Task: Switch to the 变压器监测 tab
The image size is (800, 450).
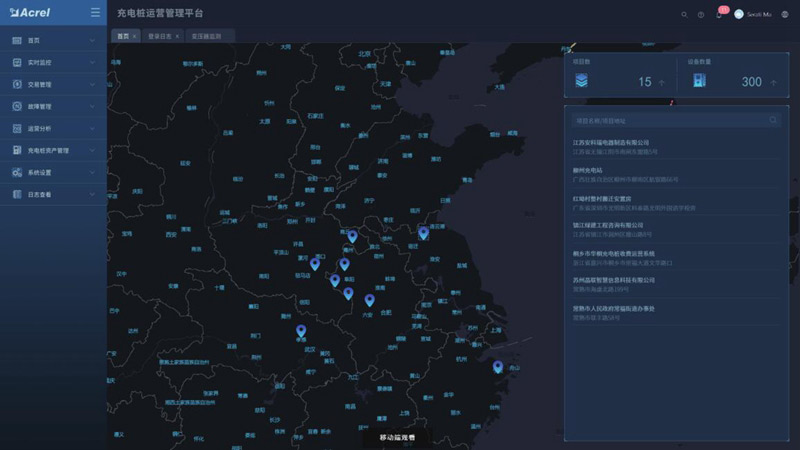Action: point(206,36)
